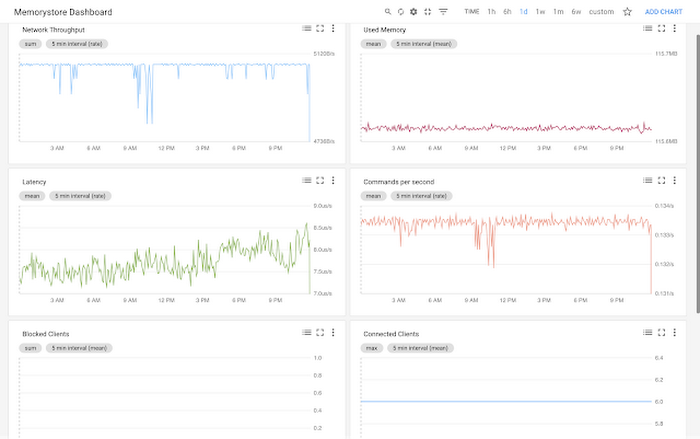
Task: Click the sum chip on Network Throughput
Action: [30, 44]
